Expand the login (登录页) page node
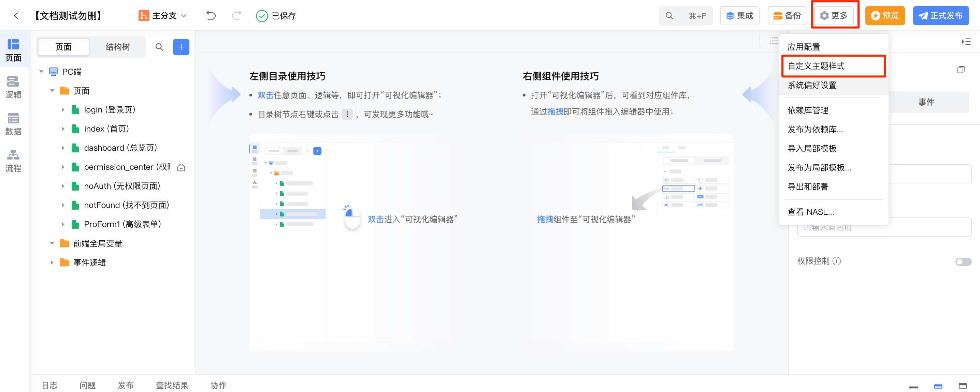980x392 pixels. tap(63, 110)
